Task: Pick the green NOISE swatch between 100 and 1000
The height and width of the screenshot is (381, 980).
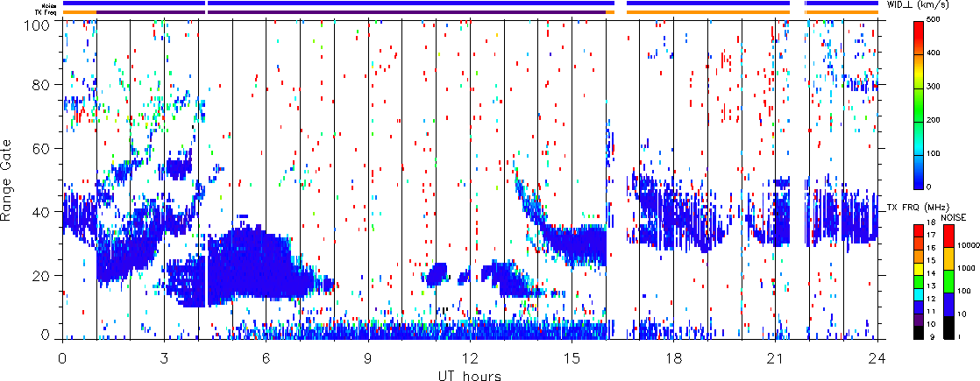Action: point(948,282)
